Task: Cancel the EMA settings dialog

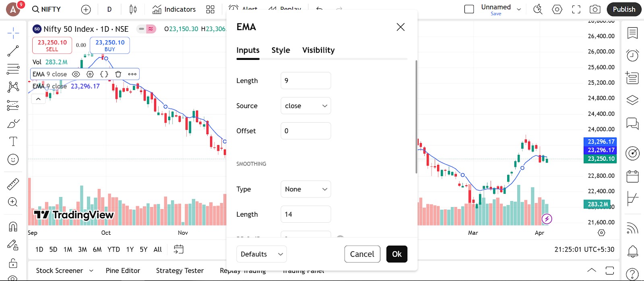Action: click(362, 254)
